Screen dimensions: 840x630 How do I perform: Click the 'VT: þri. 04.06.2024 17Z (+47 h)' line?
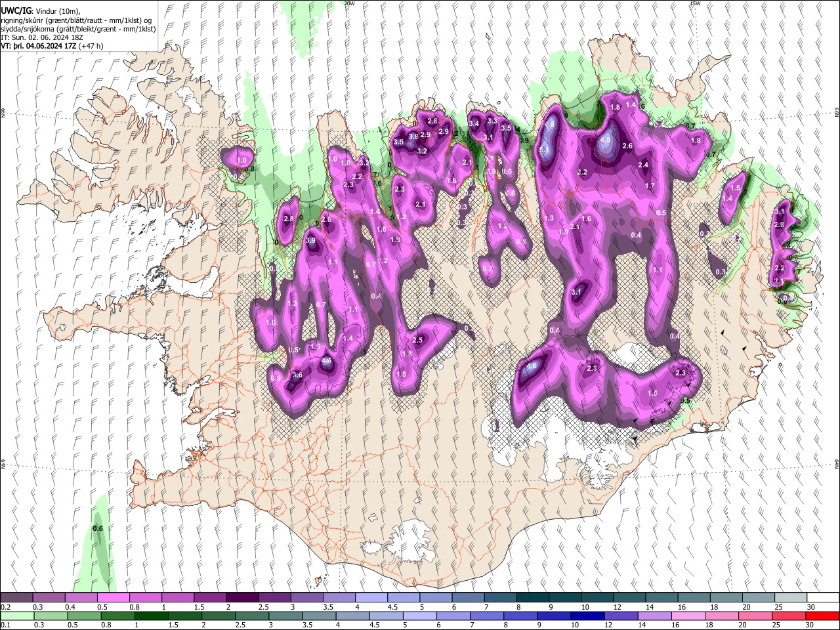52,46
